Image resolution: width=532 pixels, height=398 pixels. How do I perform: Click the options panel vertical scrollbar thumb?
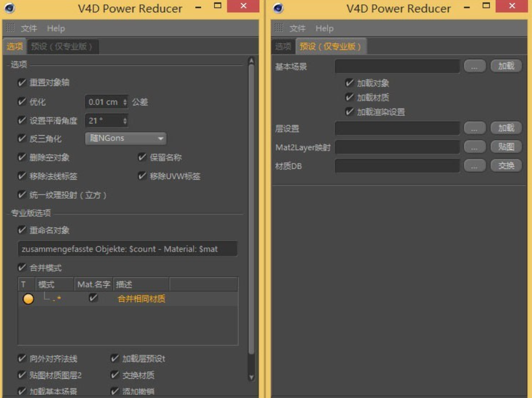click(251, 210)
